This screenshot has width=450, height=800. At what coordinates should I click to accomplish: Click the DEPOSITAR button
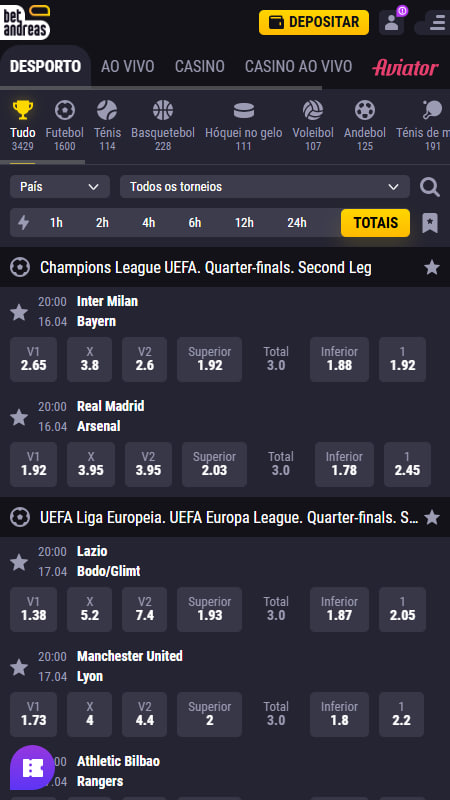314,22
